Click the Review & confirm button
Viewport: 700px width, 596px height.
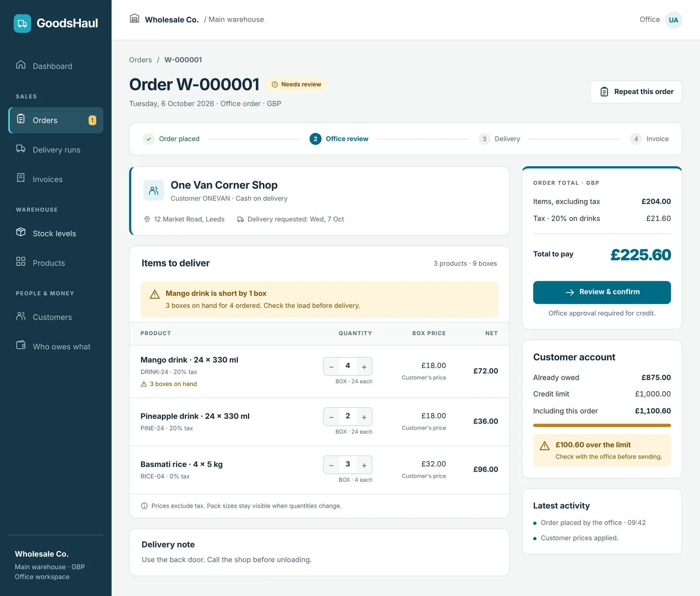pyautogui.click(x=602, y=292)
